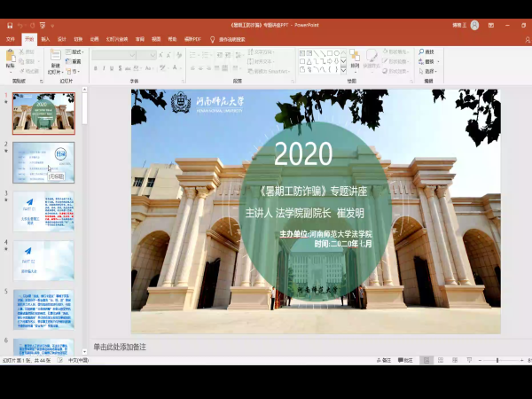Open the Drawing group dialog launcher
The height and width of the screenshot is (399, 532).
point(411,82)
